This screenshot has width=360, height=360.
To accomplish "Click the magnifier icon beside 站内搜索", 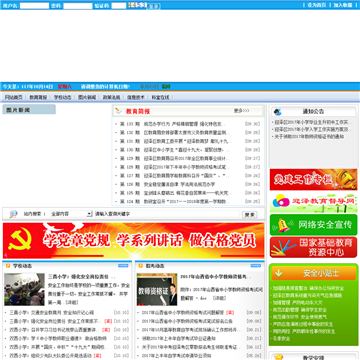I will pos(13,214).
